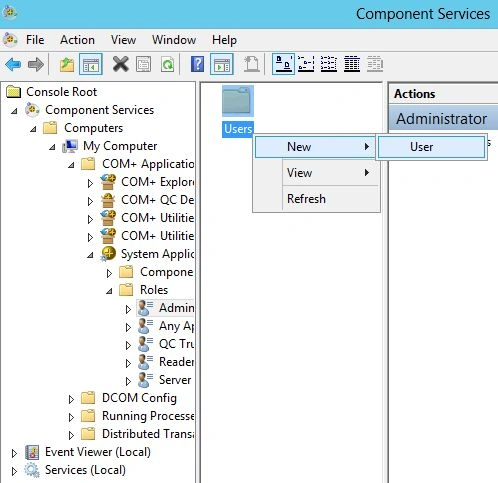Image resolution: width=498 pixels, height=483 pixels.
Task: Click the green Refresh toolbar icon
Action: pyautogui.click(x=167, y=64)
